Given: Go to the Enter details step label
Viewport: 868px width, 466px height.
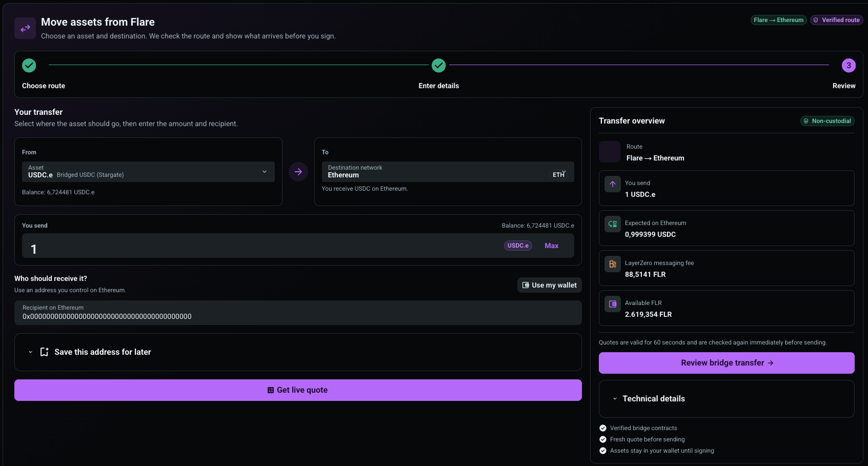Looking at the screenshot, I should click(438, 86).
